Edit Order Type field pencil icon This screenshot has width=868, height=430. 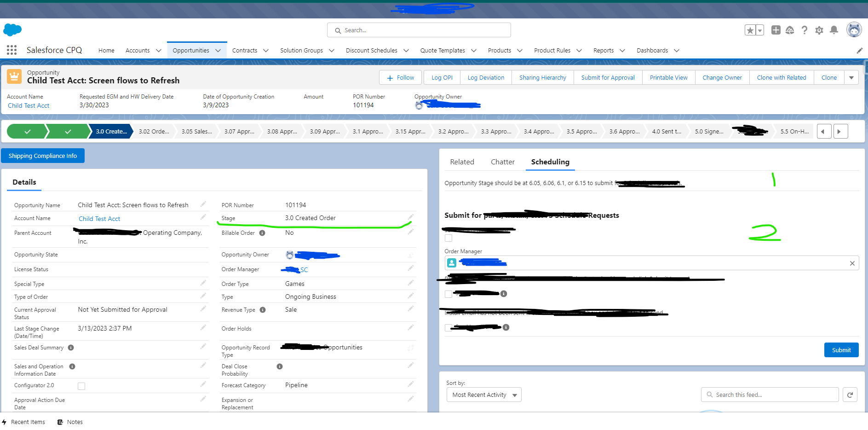point(411,283)
